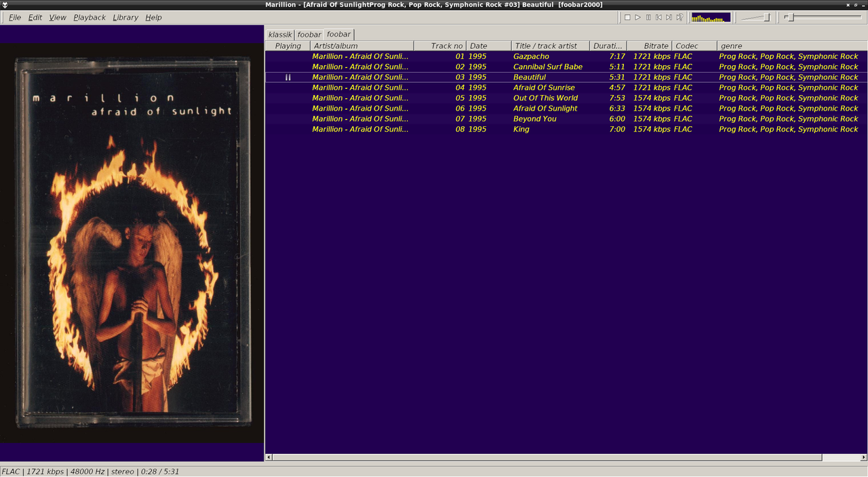This screenshot has height=477, width=868.
Task: Switch to the klassik playlist tab
Action: [x=280, y=35]
